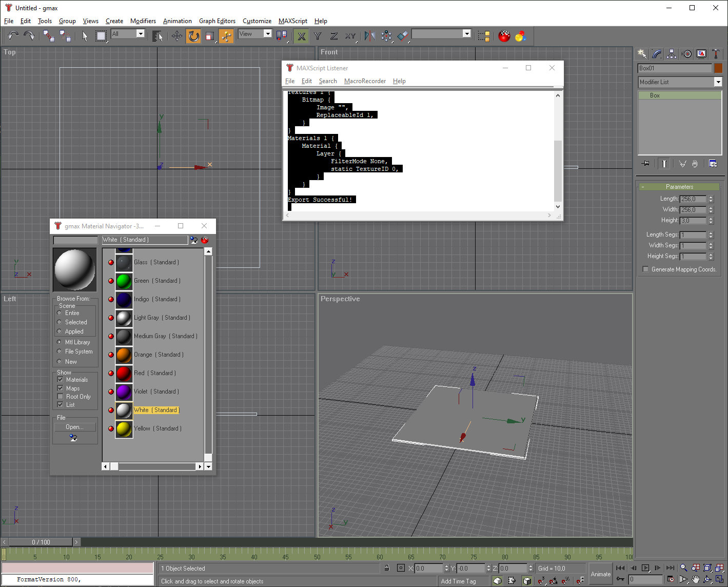Collapse the Parameters rollout header
Screen dimensions: 728x587
(679, 187)
